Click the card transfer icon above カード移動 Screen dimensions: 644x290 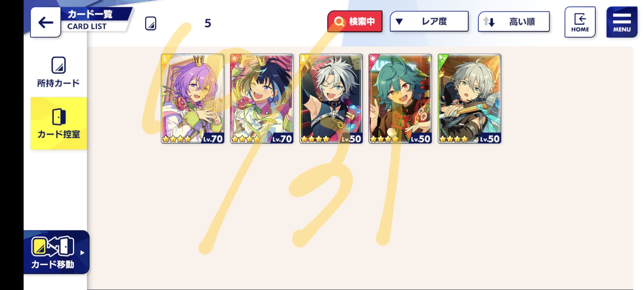[53, 246]
